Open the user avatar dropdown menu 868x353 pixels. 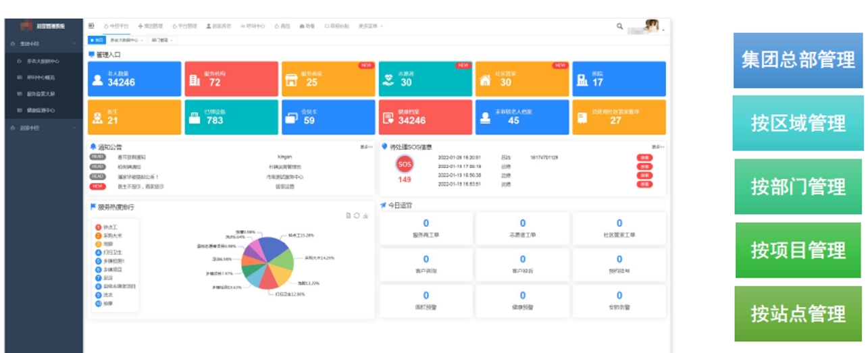(x=652, y=26)
